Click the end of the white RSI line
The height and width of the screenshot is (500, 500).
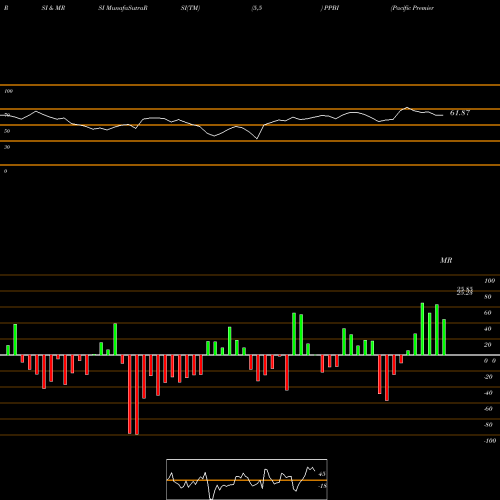442,115
